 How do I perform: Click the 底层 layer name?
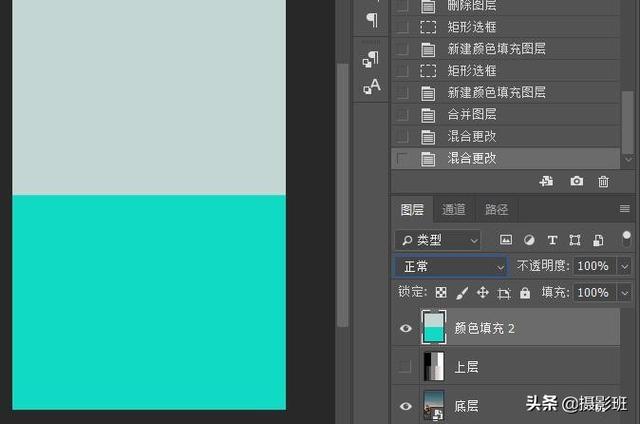pyautogui.click(x=466, y=406)
